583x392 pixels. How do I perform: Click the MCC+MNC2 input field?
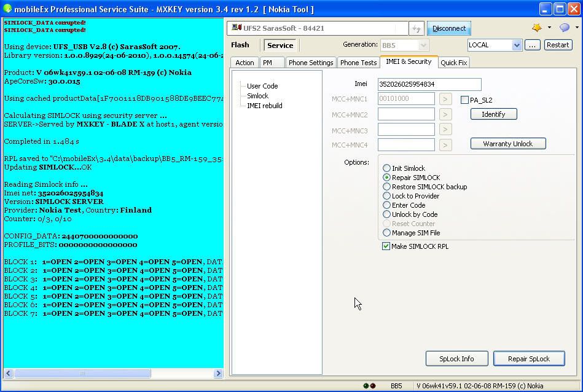(x=406, y=114)
